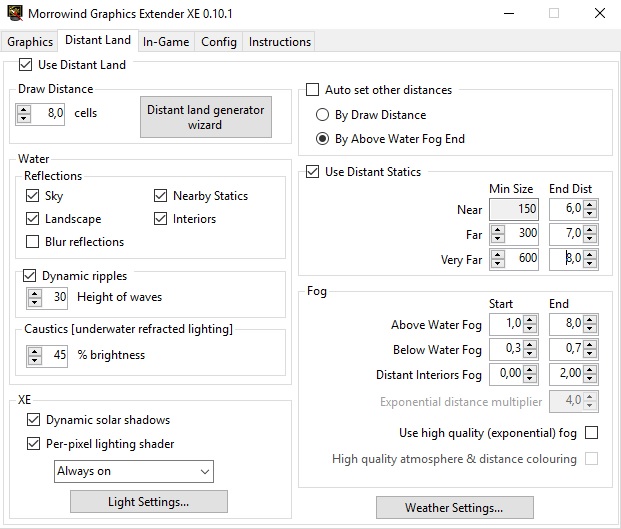Click Distant Interiors Fog End field
621x529 pixels.
coord(566,374)
